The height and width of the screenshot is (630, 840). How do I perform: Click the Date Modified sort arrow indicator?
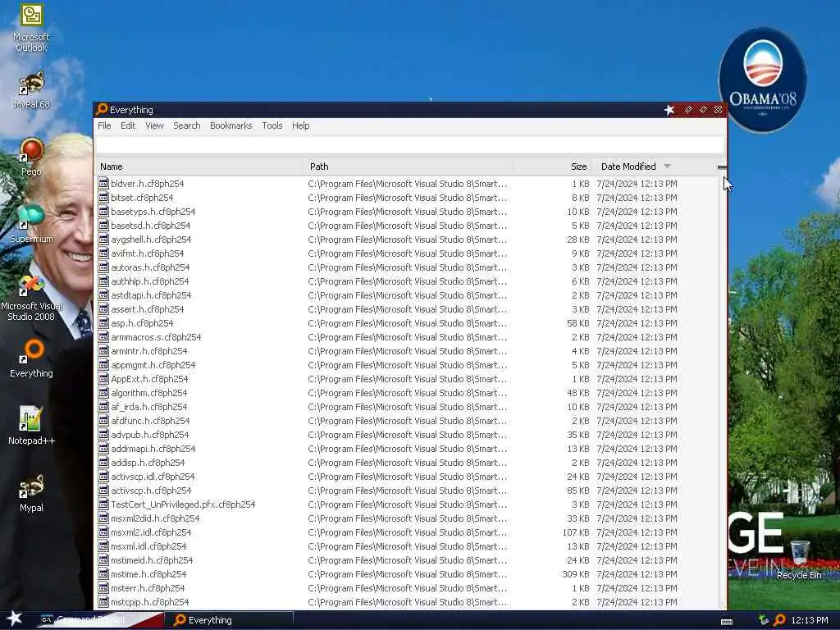pyautogui.click(x=667, y=167)
